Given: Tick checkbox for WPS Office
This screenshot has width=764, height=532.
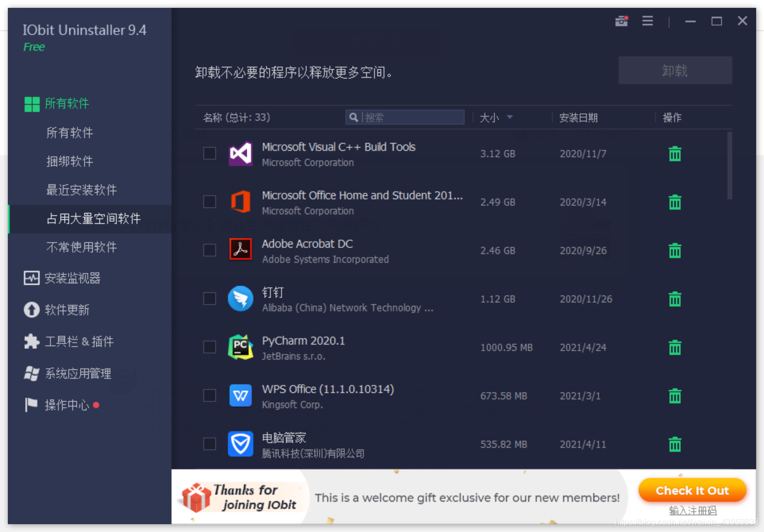Looking at the screenshot, I should [x=210, y=396].
